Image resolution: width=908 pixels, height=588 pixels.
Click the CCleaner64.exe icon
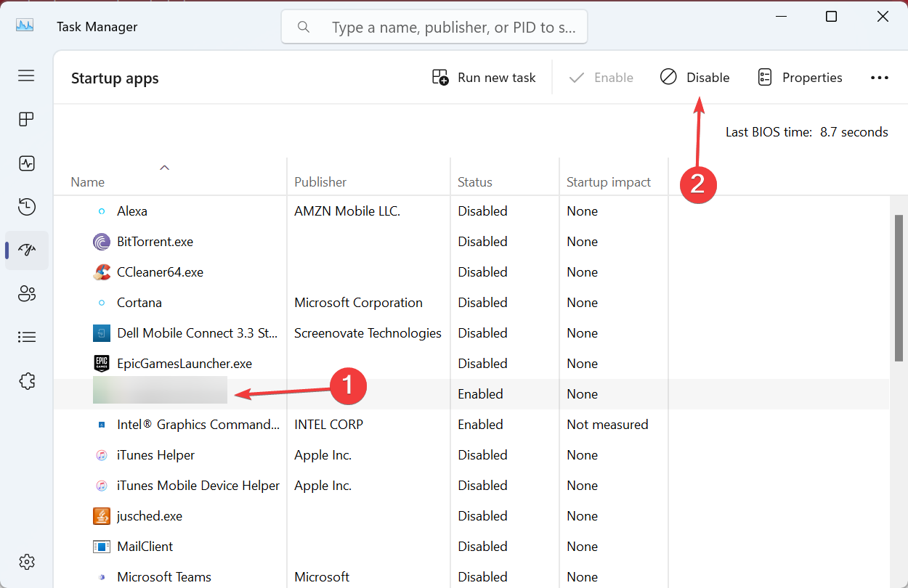coord(102,272)
